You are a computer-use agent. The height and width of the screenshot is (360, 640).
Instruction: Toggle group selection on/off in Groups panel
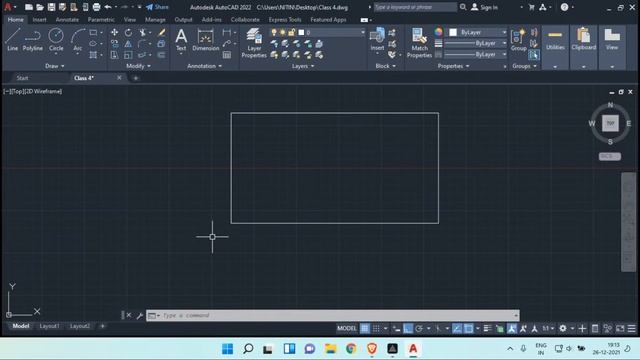pos(533,55)
